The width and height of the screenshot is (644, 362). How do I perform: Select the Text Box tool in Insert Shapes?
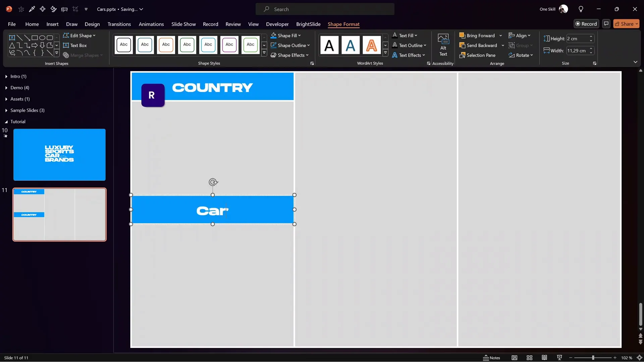point(78,45)
